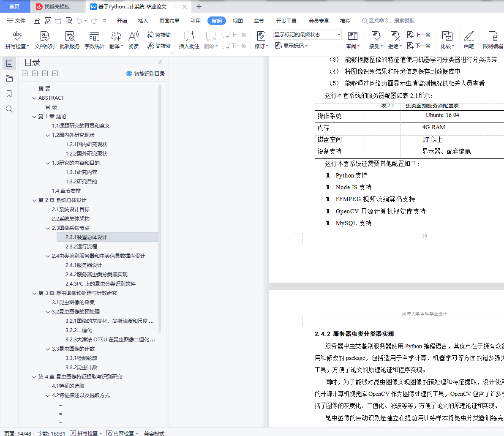Open 字数统计 word count
Screen dimensions: 504x436
click(95, 40)
